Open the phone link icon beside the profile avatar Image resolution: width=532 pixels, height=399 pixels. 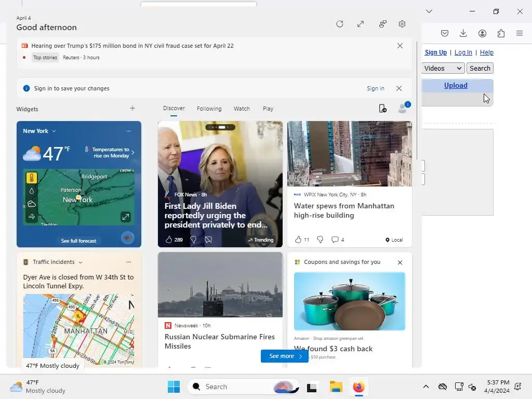point(383,108)
